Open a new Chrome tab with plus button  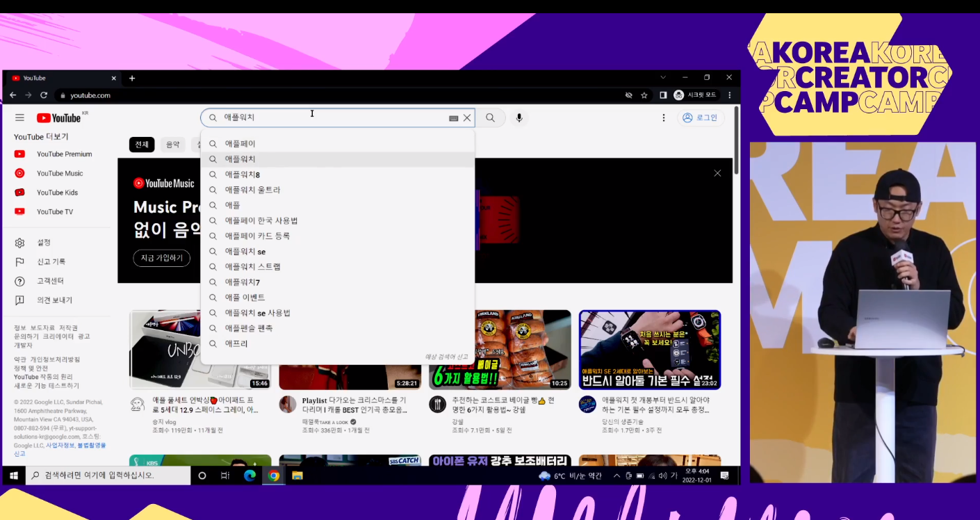tap(132, 78)
